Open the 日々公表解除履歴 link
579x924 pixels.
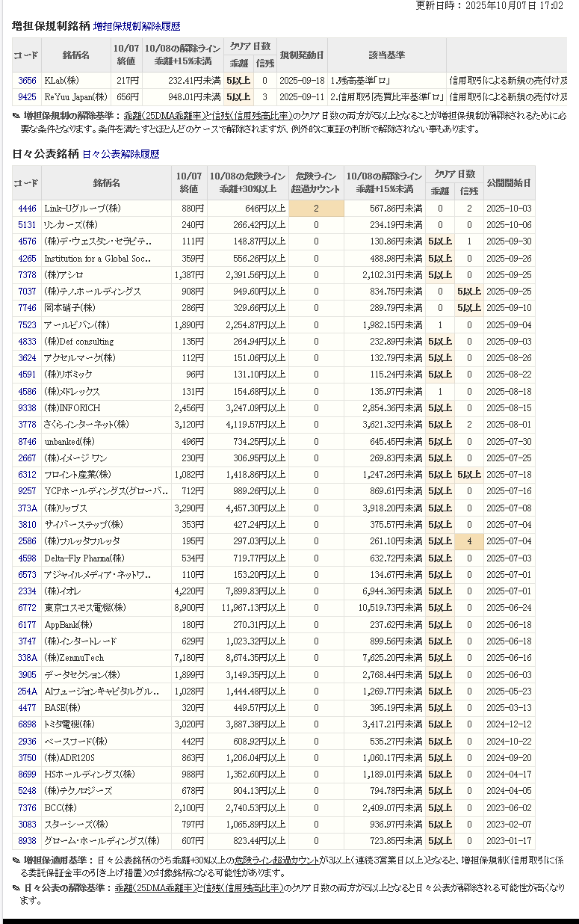[x=120, y=154]
